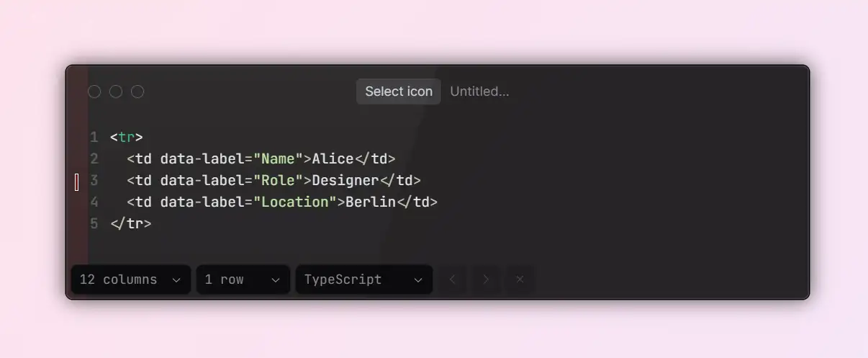This screenshot has width=868, height=358.
Task: Click the Select icon button
Action: (x=399, y=91)
